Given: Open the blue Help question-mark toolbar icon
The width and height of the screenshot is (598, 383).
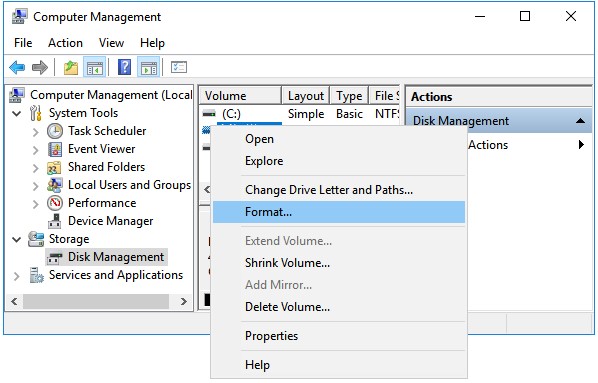Looking at the screenshot, I should click(x=124, y=68).
